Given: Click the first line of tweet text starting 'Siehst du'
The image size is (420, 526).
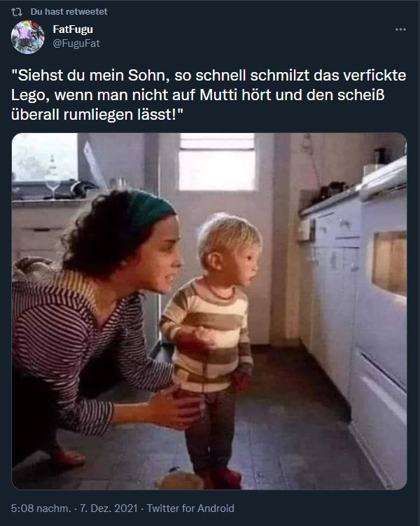Looking at the screenshot, I should tap(209, 75).
